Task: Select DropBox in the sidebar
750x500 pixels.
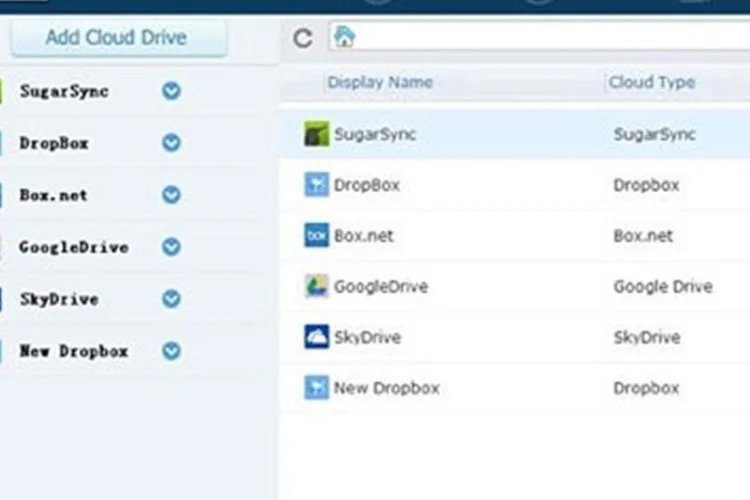Action: [54, 143]
